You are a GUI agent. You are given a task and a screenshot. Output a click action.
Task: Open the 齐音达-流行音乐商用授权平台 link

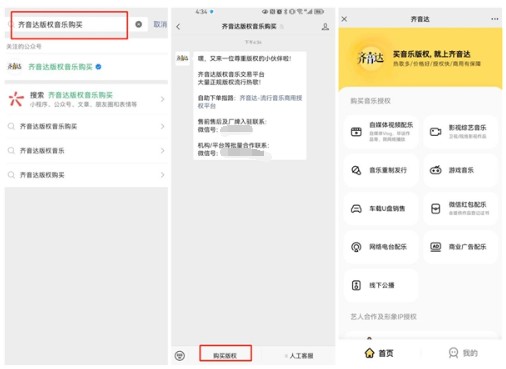coord(250,102)
